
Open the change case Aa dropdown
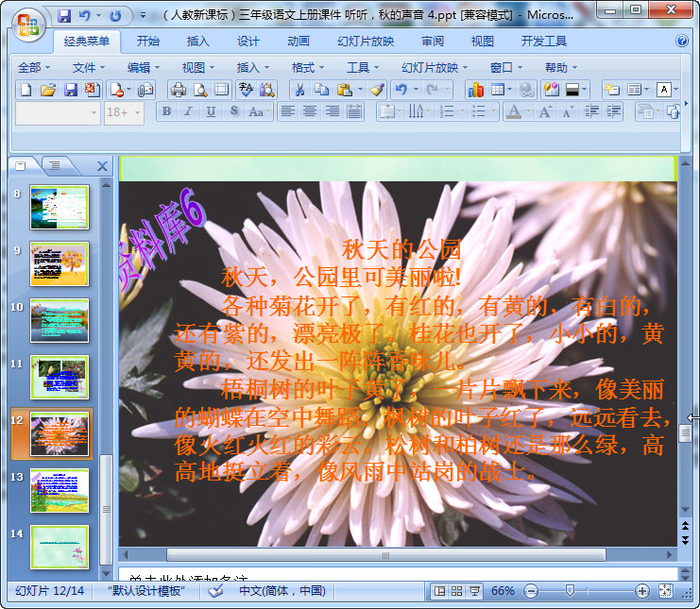tap(260, 111)
